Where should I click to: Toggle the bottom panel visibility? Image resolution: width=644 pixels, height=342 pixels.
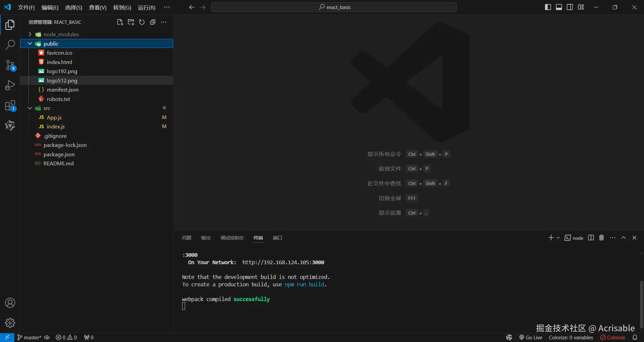559,7
